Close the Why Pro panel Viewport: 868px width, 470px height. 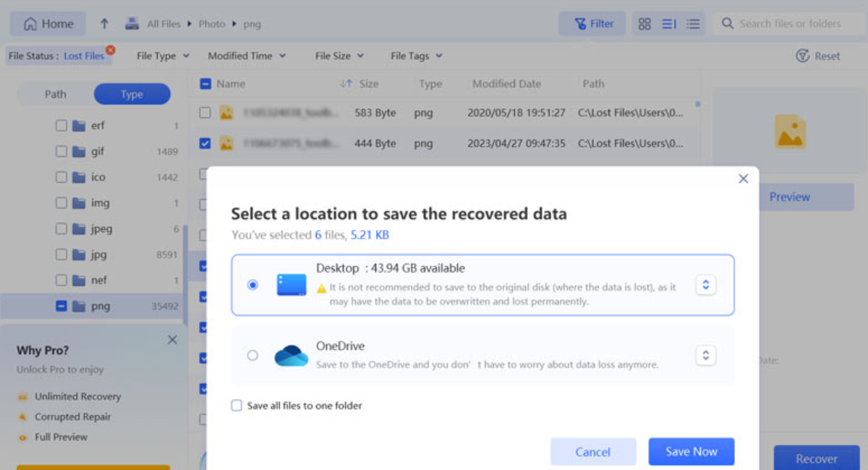[x=172, y=340]
